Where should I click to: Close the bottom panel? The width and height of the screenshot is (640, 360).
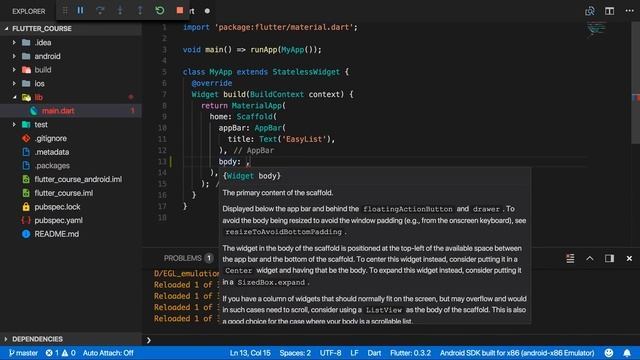[629, 258]
